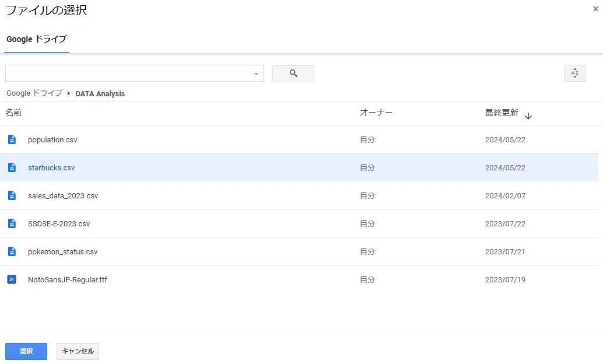Open the search box dropdown arrow
This screenshot has height=364, width=603.
[256, 74]
